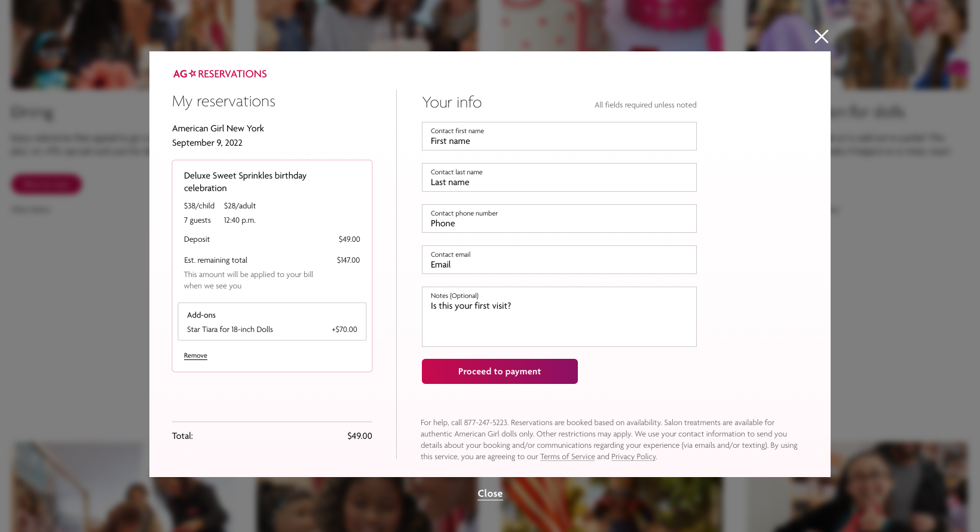Click into the Contact last name field
980x532 pixels.
click(x=559, y=178)
